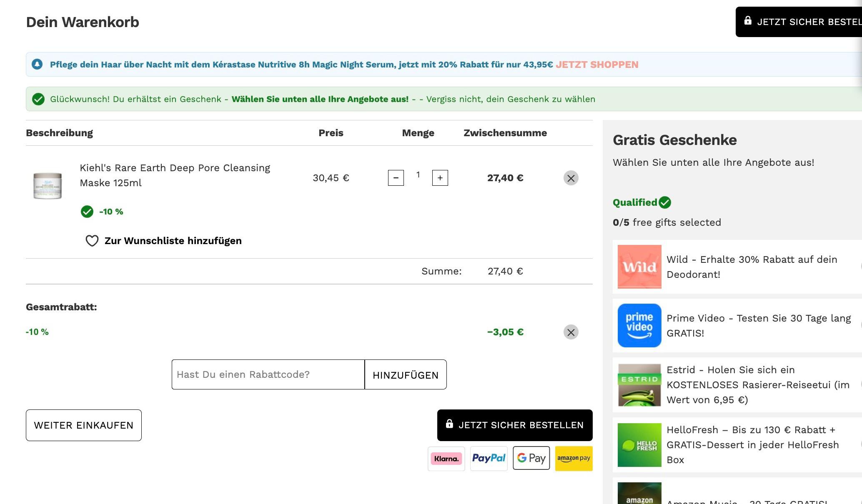Click WEITER EINKAUFEN button
862x504 pixels.
[84, 425]
